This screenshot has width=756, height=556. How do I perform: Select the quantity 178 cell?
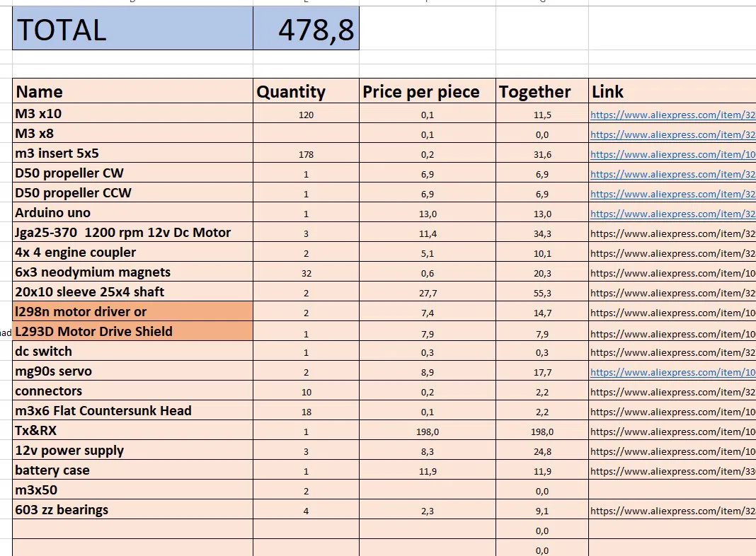point(306,154)
